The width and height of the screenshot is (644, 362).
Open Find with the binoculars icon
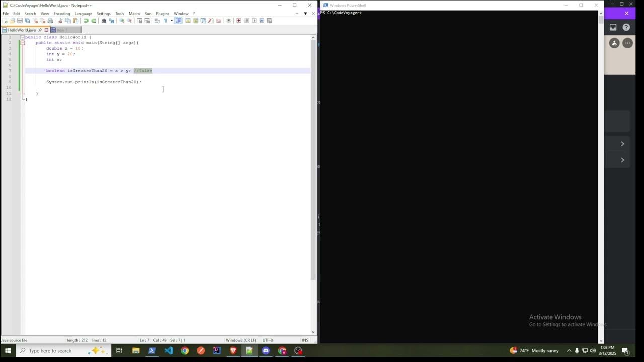(104, 21)
